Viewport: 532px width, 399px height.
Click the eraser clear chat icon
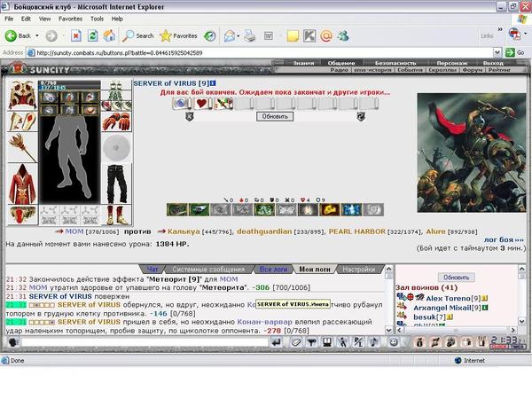tap(296, 342)
